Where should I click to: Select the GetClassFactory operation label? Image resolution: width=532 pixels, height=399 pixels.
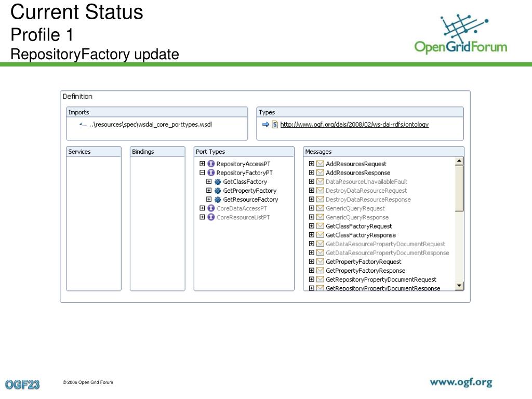point(245,182)
